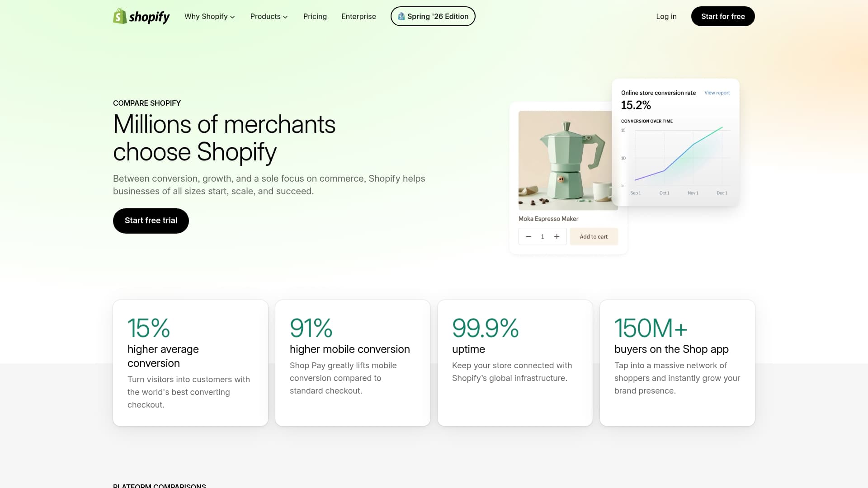Image resolution: width=868 pixels, height=488 pixels.
Task: Click the quantity value 1 field
Action: (542, 236)
